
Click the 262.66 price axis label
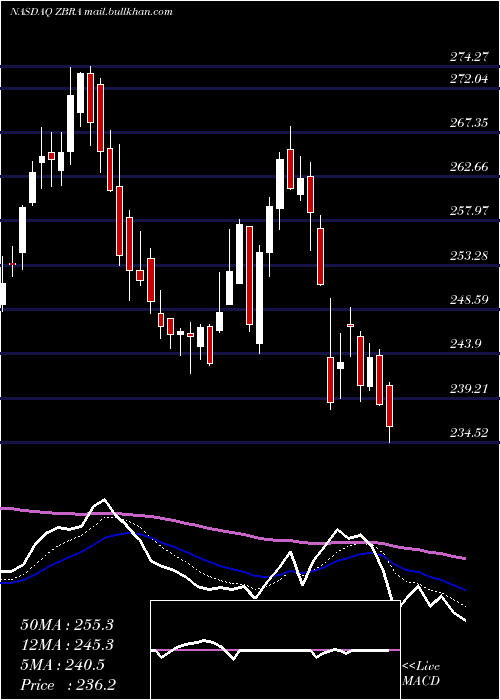[x=468, y=167]
